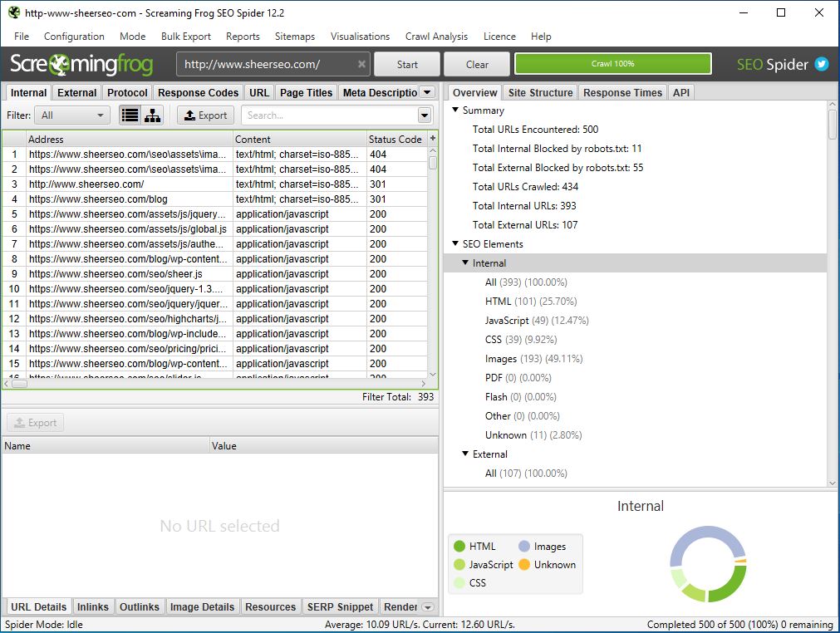The height and width of the screenshot is (633, 840).
Task: Select row with https://www.sheerseo.com/blog
Action: tap(215, 199)
